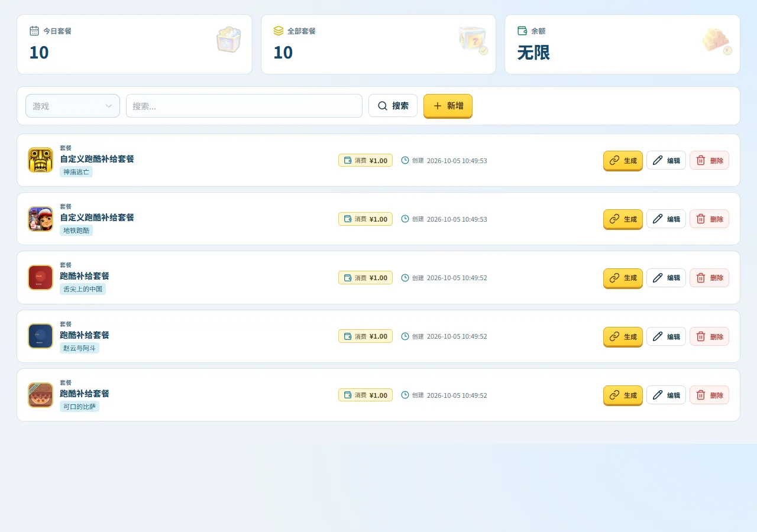Edit the 赵云与阿斗 package row
This screenshot has height=532, width=757.
(666, 336)
